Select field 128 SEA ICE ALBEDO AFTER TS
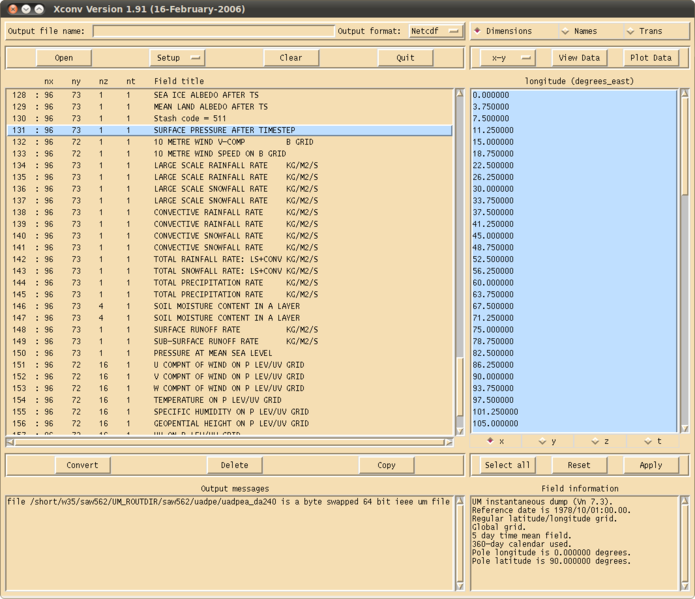695x599 pixels. (230, 95)
